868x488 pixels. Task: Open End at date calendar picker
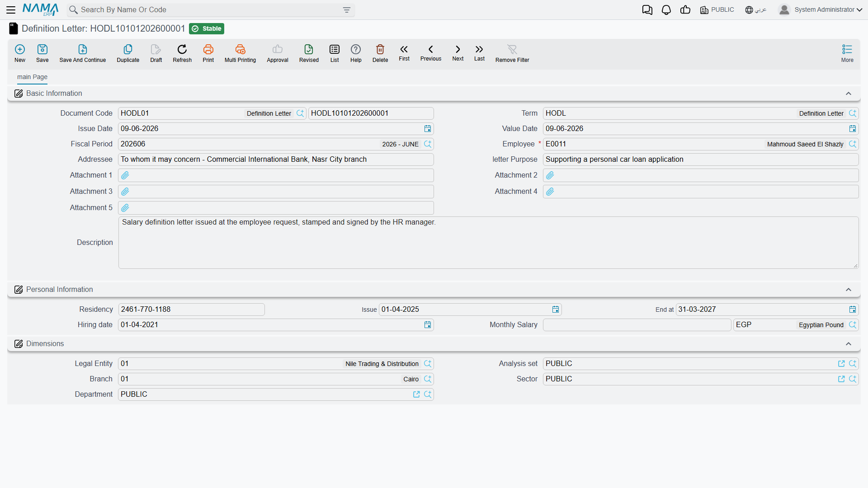point(853,310)
